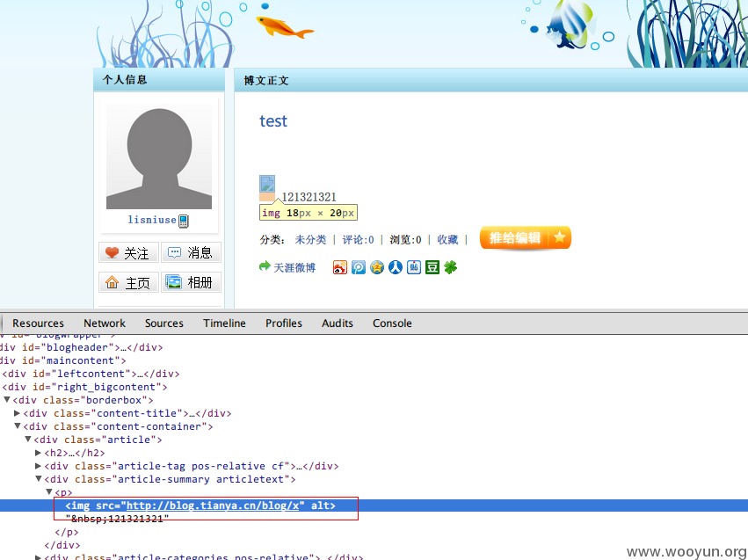Click the mobile phone icon beside lisniuse

(x=184, y=221)
